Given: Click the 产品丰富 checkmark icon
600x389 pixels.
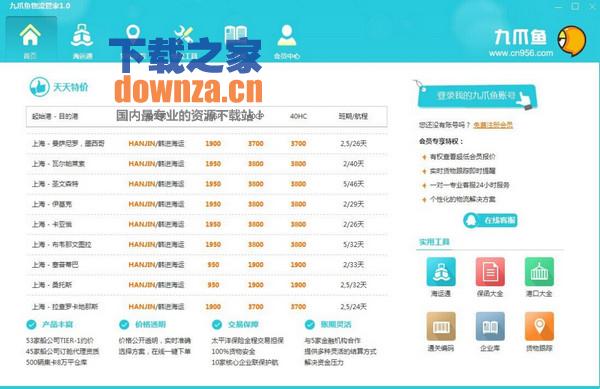Looking at the screenshot, I should click(31, 324).
